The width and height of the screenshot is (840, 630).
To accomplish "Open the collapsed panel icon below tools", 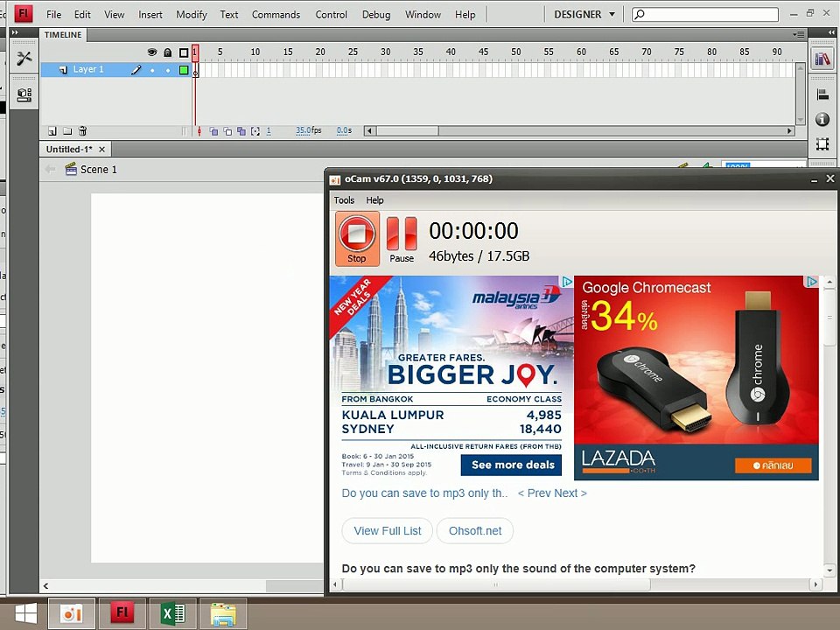I will [24, 94].
